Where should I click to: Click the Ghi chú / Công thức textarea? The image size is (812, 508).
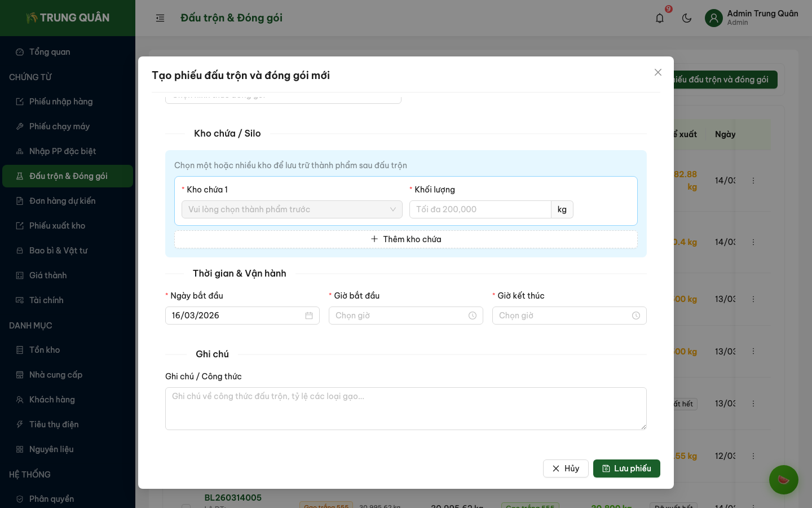tap(406, 409)
